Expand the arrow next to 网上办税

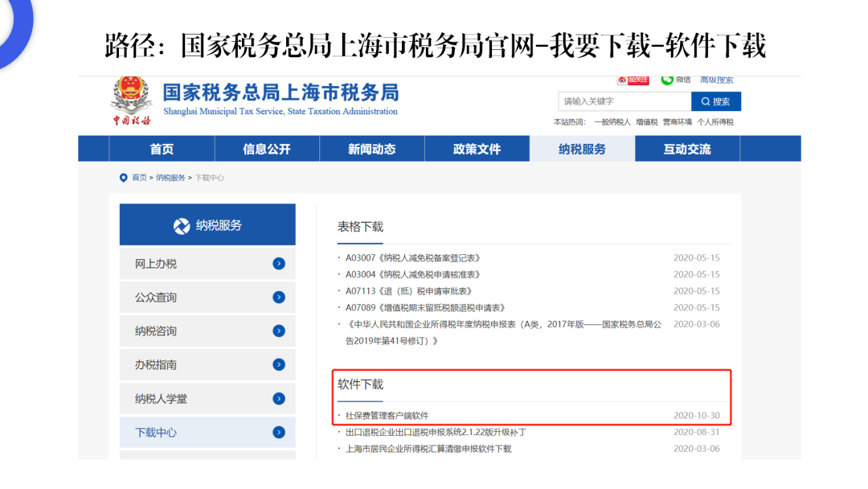click(x=279, y=264)
